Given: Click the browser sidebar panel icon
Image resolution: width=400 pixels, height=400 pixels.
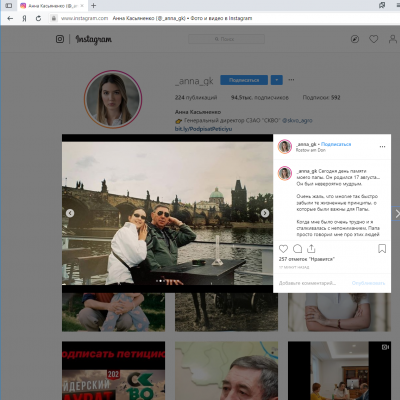Looking at the screenshot, I should (x=9, y=6).
